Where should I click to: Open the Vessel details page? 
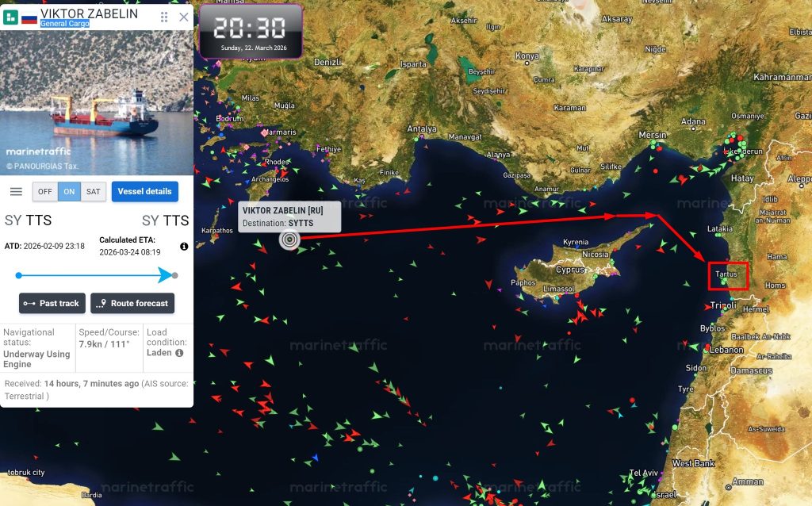(x=145, y=192)
